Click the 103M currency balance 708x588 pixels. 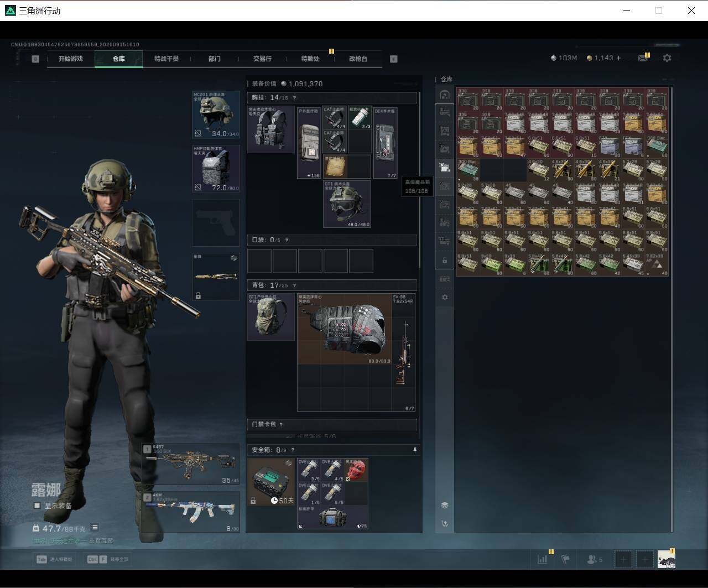564,58
